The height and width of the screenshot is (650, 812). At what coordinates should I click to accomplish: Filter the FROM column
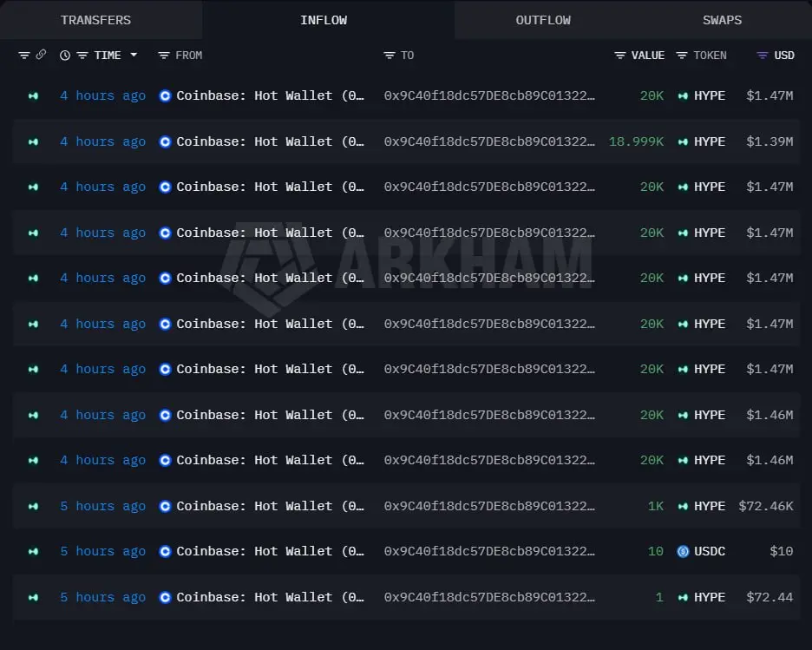[164, 56]
